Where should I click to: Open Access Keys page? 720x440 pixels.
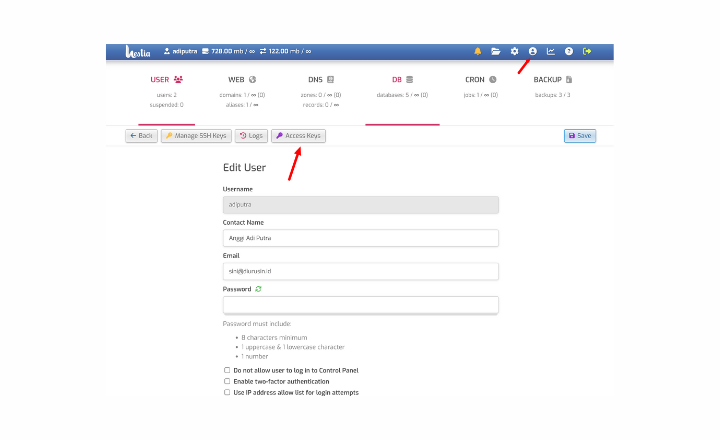pyautogui.click(x=298, y=136)
